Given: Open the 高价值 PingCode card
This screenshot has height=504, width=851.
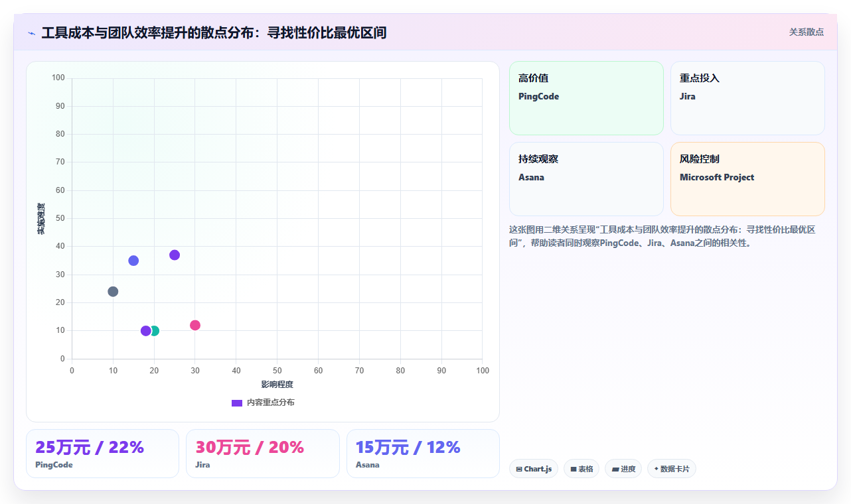Looking at the screenshot, I should 586,98.
